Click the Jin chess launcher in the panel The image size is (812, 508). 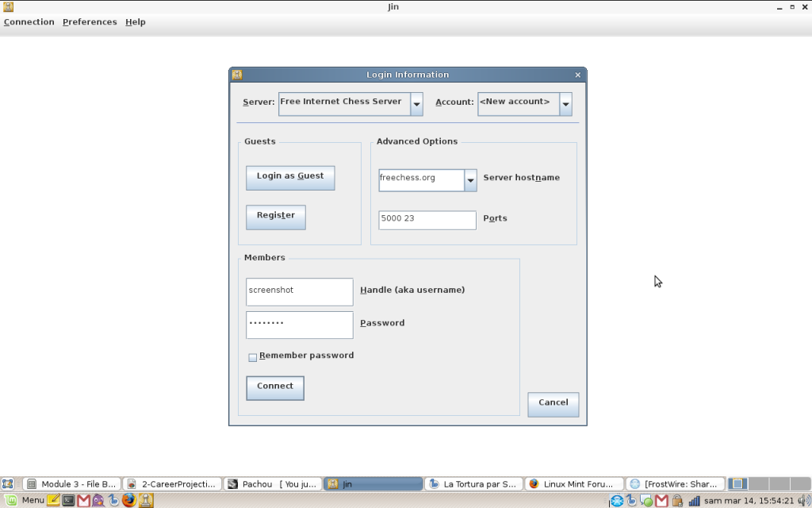coord(146,500)
